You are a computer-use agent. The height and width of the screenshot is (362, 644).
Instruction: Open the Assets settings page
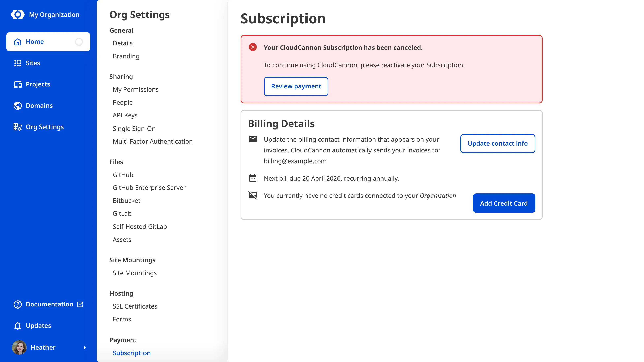[122, 240]
